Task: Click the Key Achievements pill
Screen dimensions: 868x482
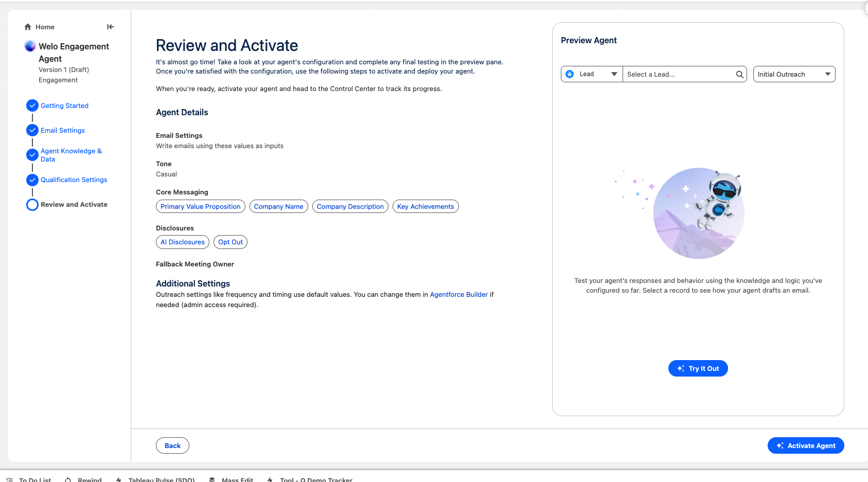Action: point(426,206)
